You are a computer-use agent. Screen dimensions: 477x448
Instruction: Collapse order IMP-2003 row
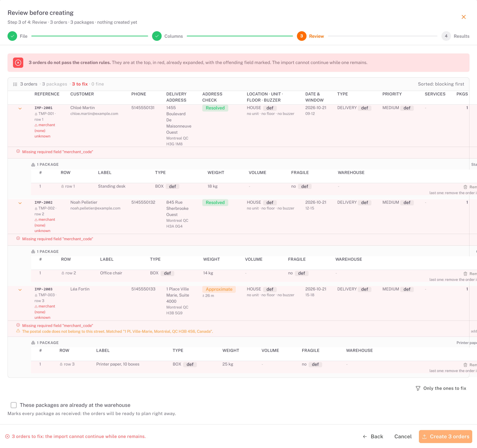(20, 290)
